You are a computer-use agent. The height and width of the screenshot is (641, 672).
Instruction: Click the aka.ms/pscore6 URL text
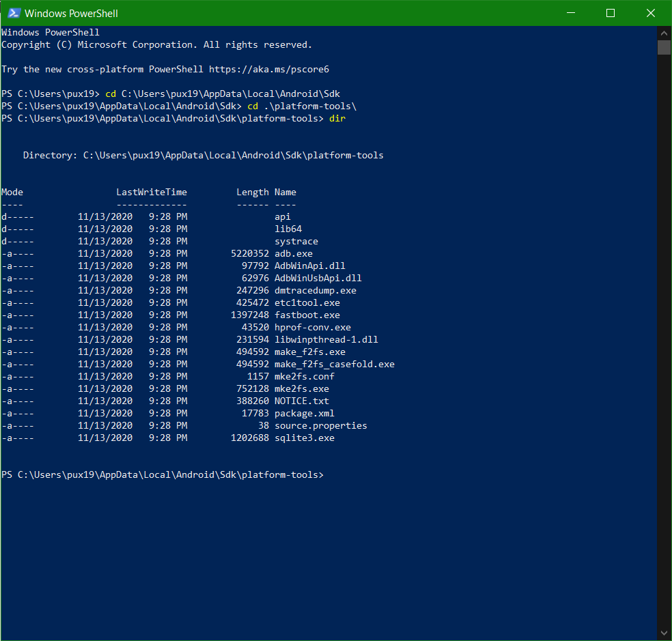pos(268,70)
